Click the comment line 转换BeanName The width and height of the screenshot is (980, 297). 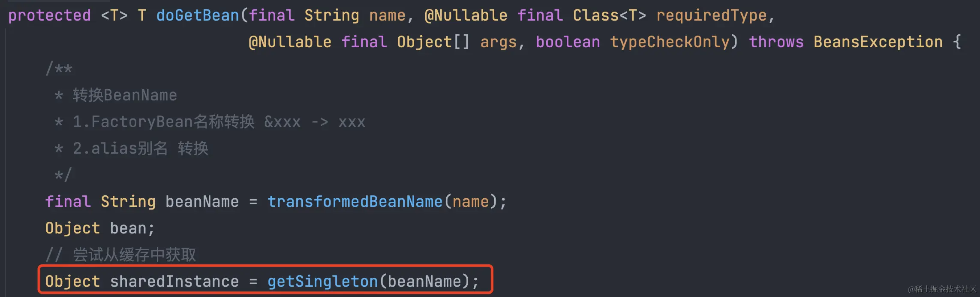coord(125,95)
